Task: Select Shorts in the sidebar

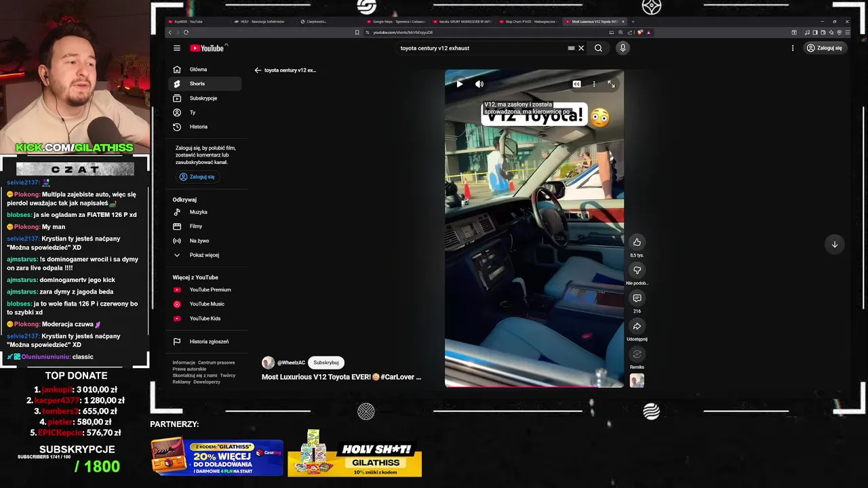Action: [x=205, y=83]
